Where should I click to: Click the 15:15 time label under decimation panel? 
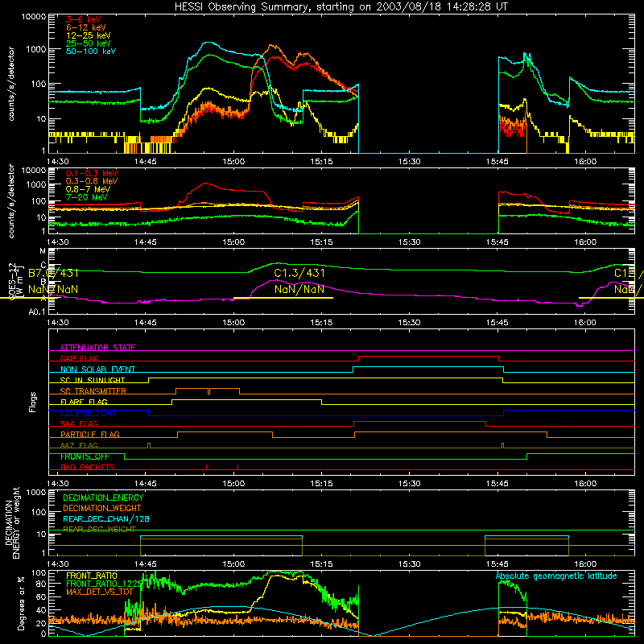tap(321, 564)
